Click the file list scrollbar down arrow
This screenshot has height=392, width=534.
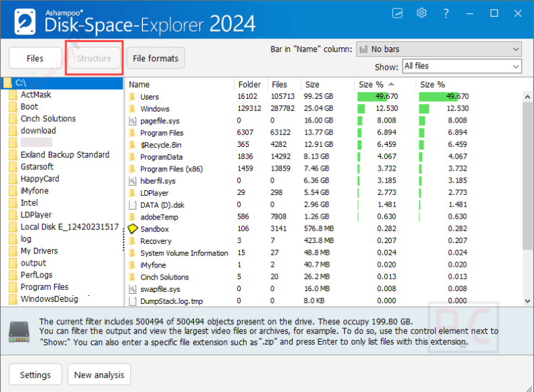tap(527, 301)
